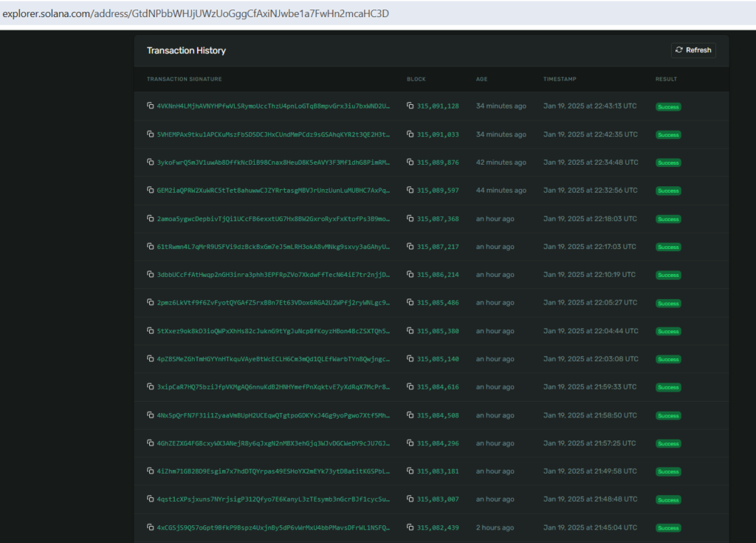Copy block number 315,089,876
Screen dimensions: 756x543
(x=410, y=163)
